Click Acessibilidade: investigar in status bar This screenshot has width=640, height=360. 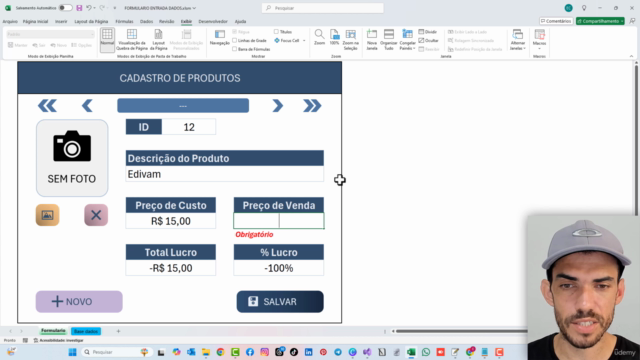pos(59,340)
